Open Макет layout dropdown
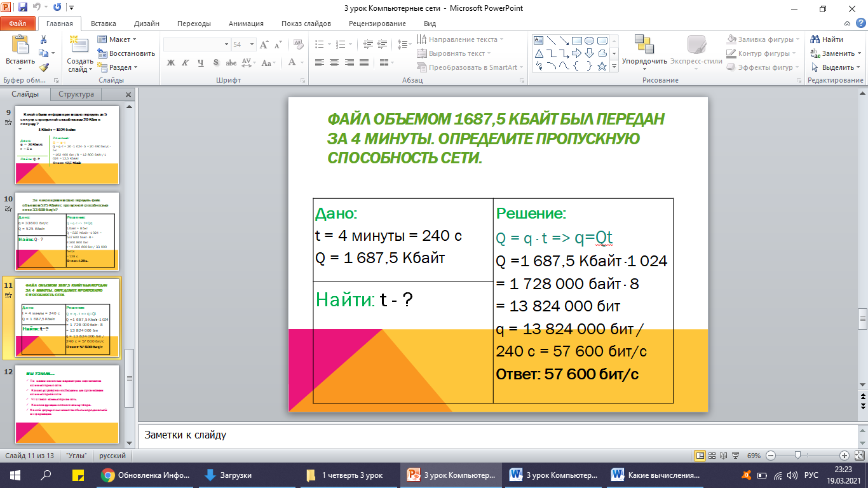Image resolution: width=868 pixels, height=488 pixels. 118,39
